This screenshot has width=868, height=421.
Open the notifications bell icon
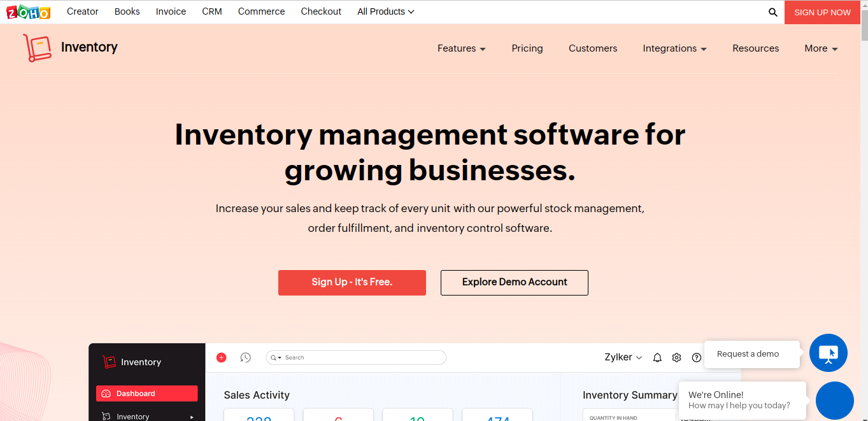click(657, 358)
